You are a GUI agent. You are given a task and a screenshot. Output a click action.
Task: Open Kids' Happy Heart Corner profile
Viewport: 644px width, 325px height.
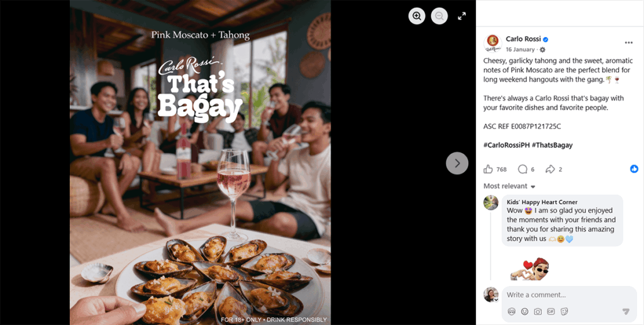point(542,202)
